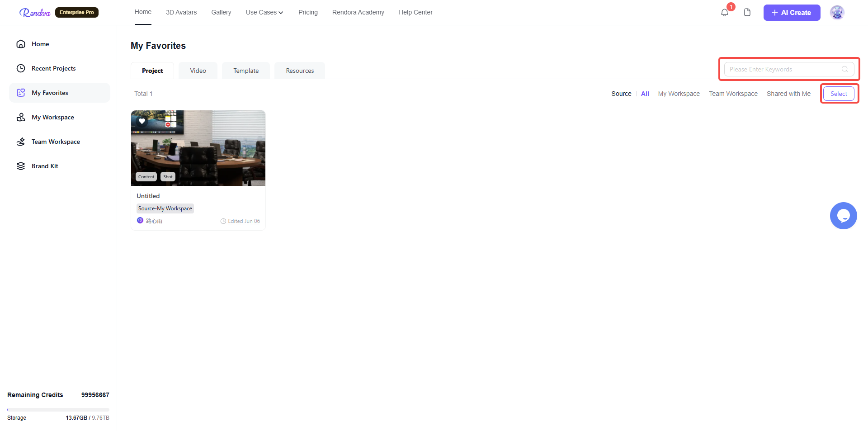Expand the Use Cases dropdown
Screen dimensions: 868x431
264,13
